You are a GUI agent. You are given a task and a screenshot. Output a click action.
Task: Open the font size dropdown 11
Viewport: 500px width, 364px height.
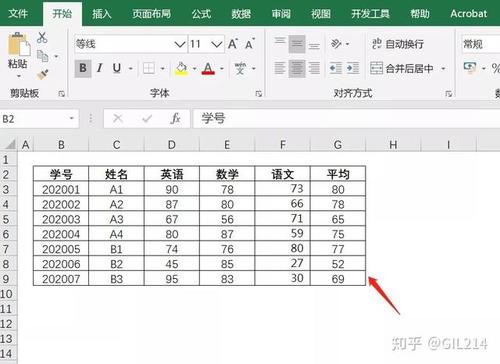217,44
